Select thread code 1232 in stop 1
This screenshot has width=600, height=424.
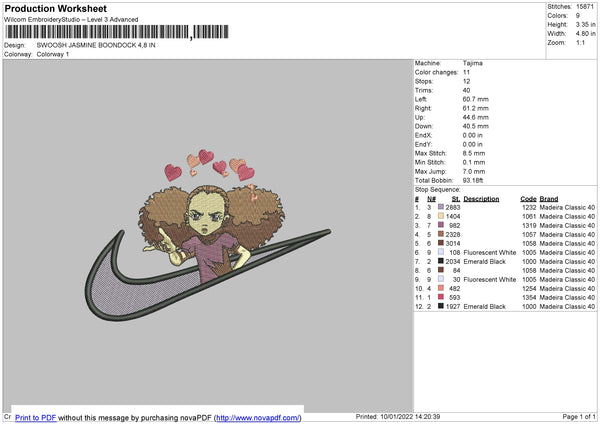pyautogui.click(x=529, y=207)
